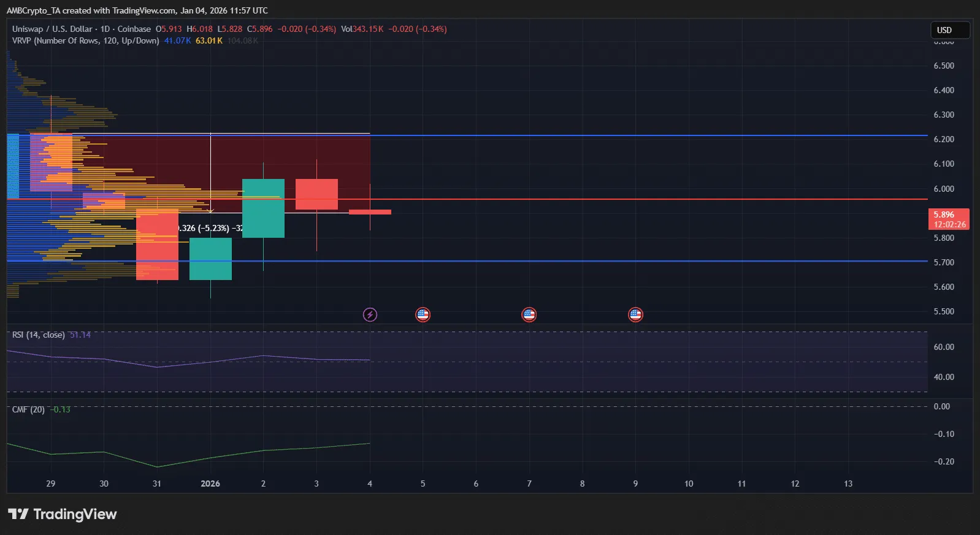Click the purple lightning event icon
The height and width of the screenshot is (535, 980).
(x=370, y=315)
